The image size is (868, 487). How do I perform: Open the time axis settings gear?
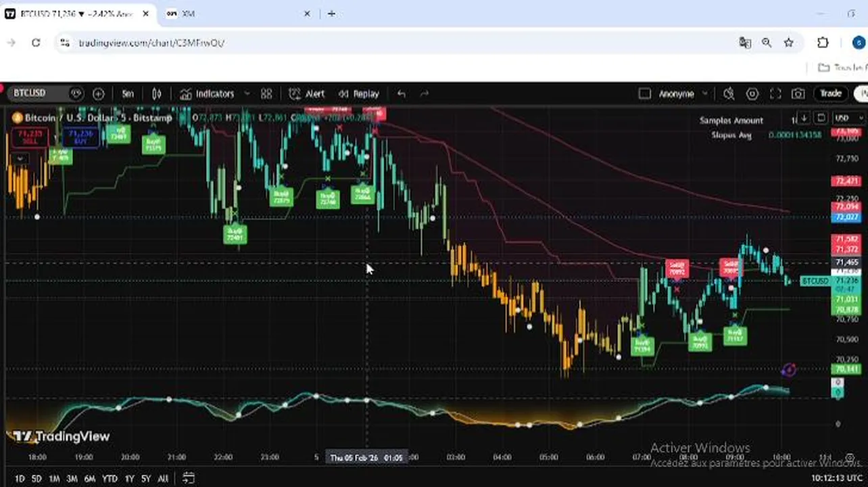(850, 458)
